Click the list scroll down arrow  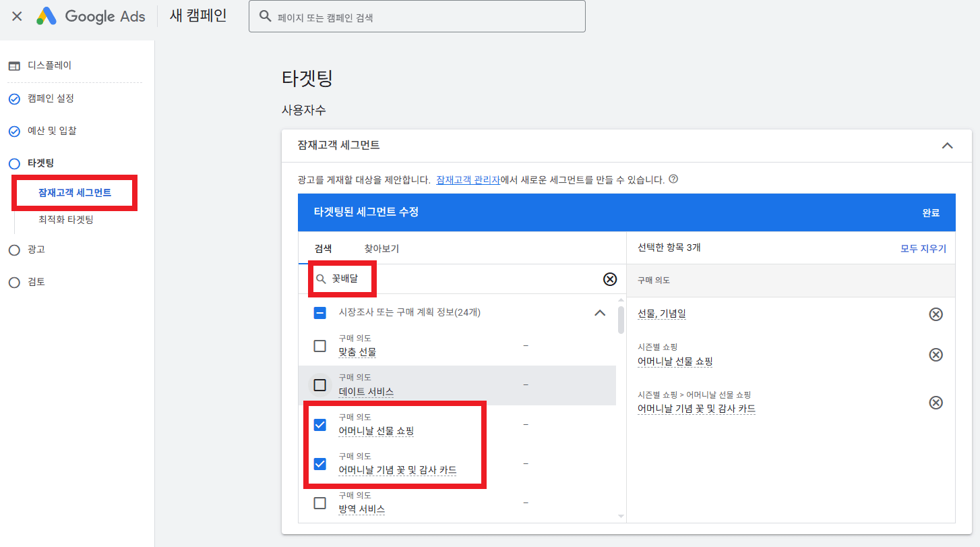click(x=621, y=517)
